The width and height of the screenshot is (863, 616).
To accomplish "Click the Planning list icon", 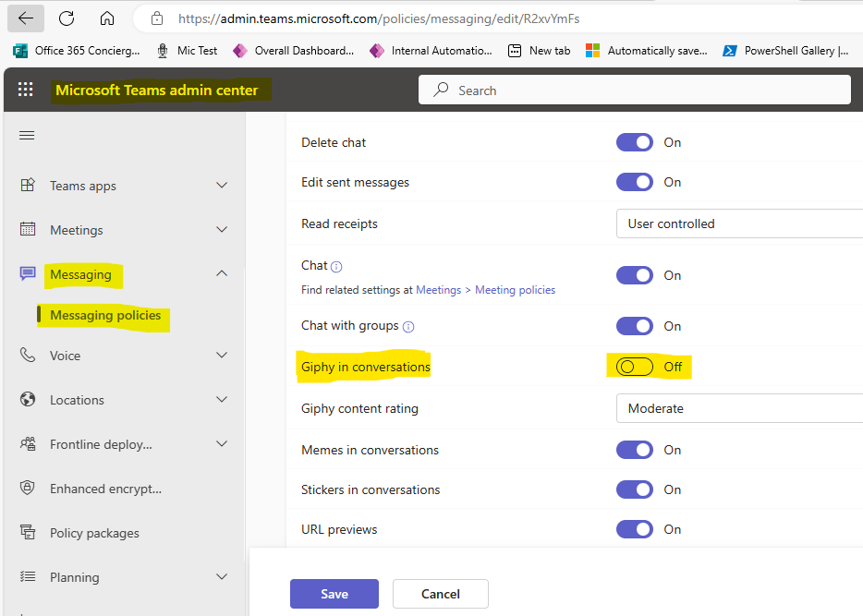I will click(x=28, y=576).
